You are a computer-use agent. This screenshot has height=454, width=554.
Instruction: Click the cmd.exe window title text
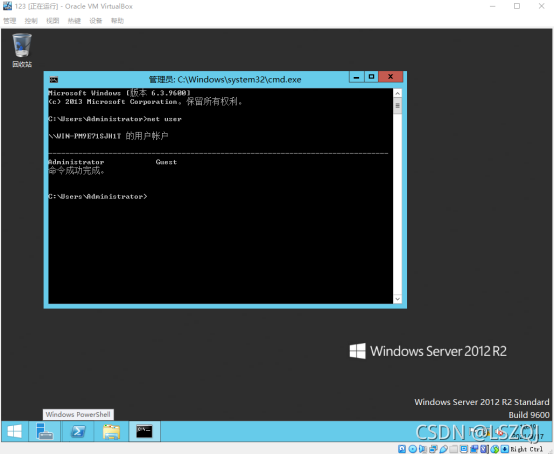225,79
